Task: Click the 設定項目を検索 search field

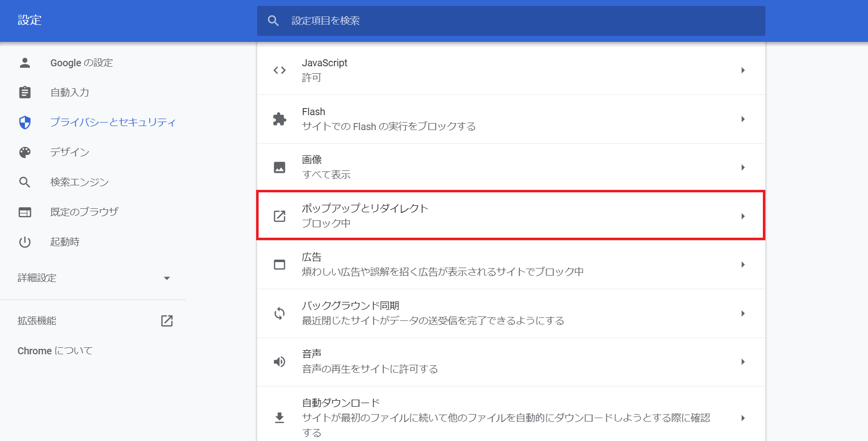Action: coord(511,21)
